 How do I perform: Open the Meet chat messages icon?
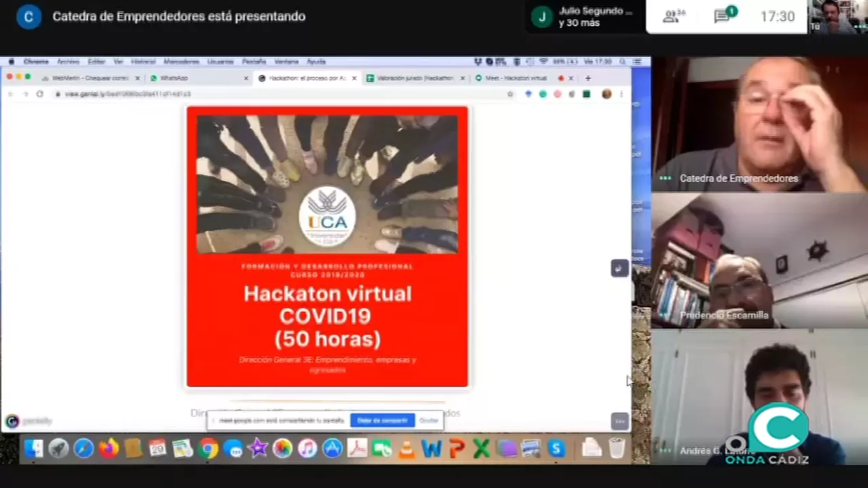click(x=723, y=16)
